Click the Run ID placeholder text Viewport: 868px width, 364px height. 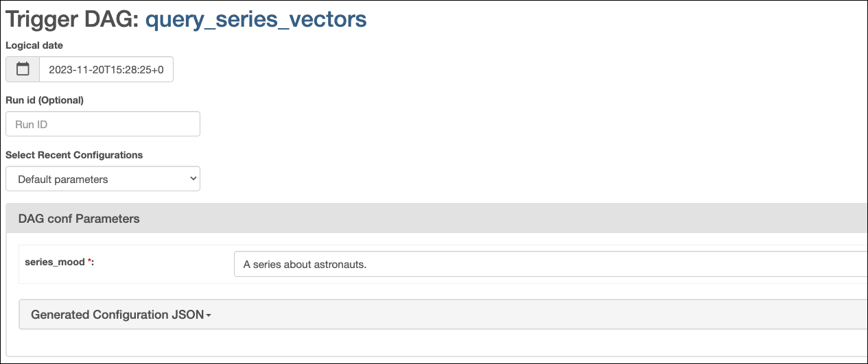[32, 125]
